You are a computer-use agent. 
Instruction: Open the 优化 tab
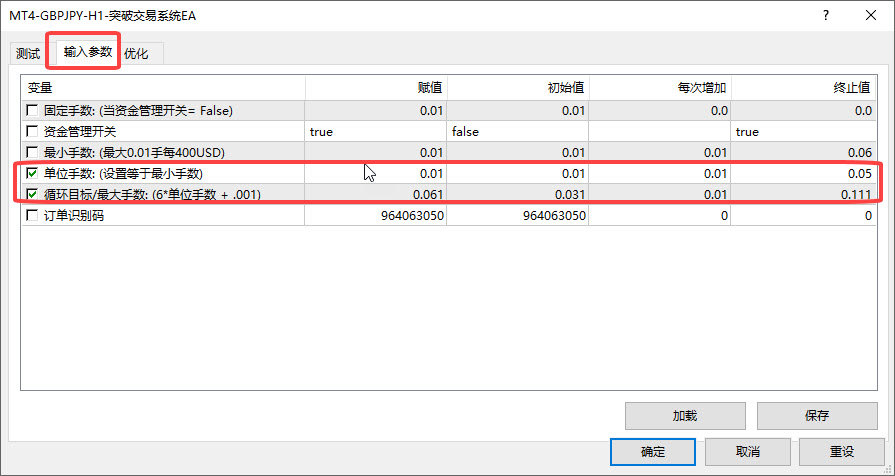tap(136, 53)
